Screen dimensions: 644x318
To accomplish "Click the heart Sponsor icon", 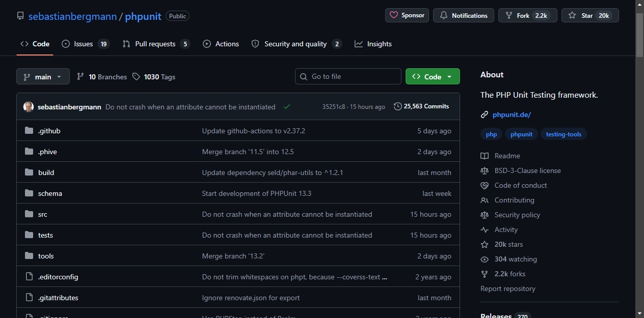I will pyautogui.click(x=394, y=15).
